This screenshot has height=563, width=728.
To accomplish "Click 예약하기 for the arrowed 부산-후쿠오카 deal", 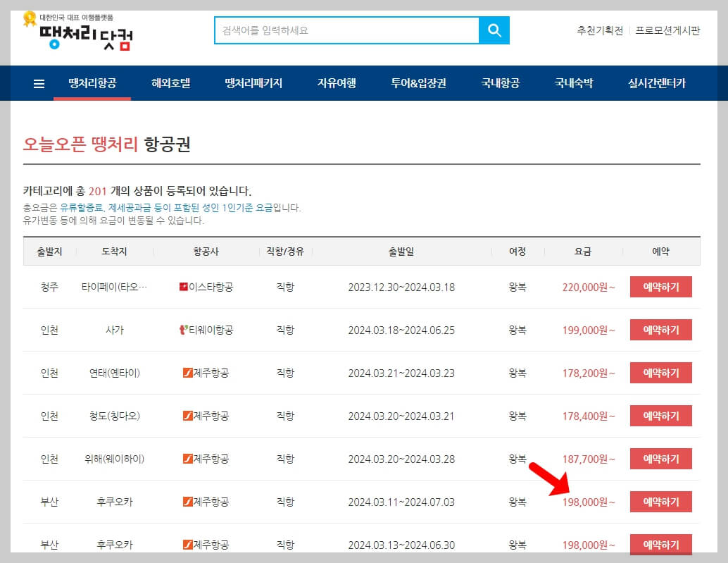I will [660, 502].
